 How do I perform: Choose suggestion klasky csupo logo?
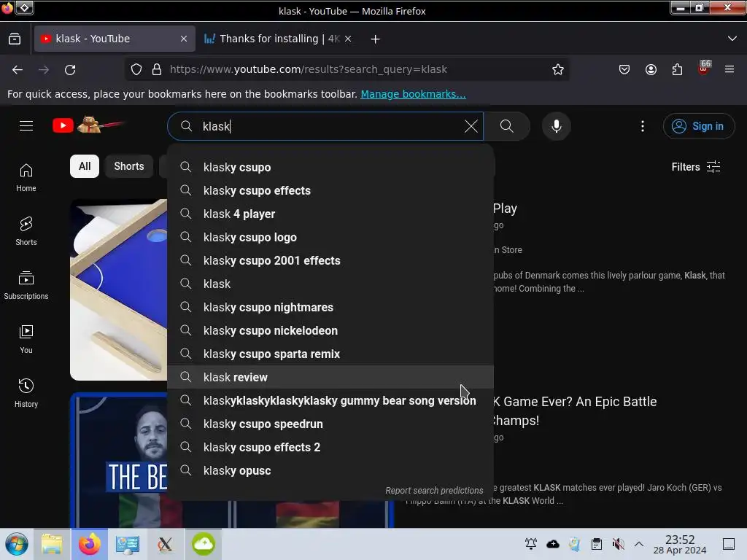click(x=330, y=237)
